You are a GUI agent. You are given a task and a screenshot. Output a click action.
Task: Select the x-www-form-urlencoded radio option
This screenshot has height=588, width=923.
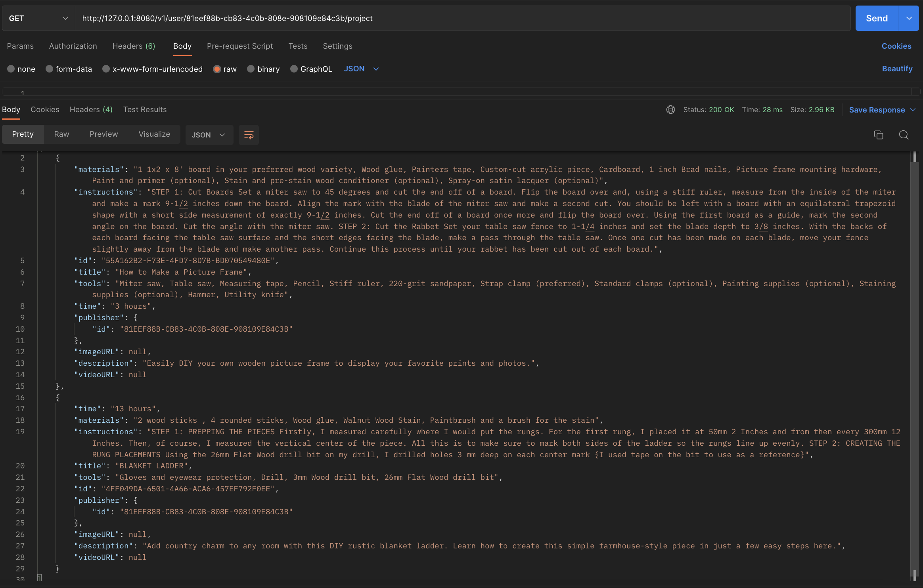point(106,69)
